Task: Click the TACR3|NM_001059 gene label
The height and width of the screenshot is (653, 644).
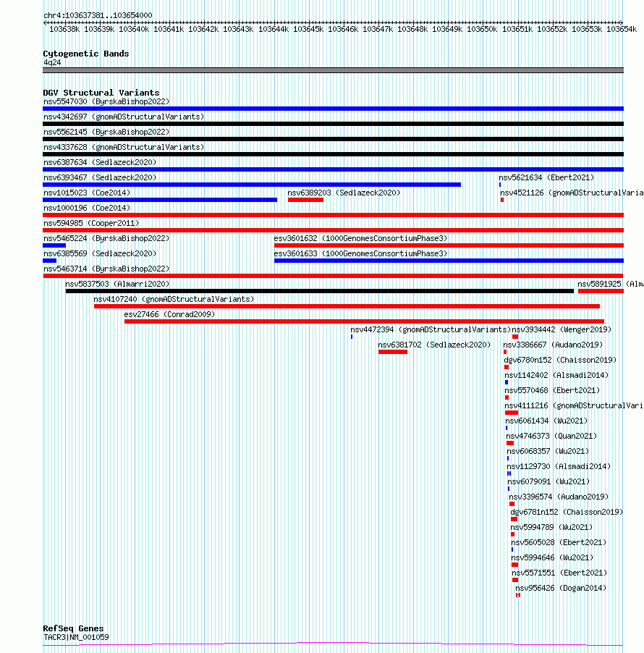Action: click(x=76, y=637)
